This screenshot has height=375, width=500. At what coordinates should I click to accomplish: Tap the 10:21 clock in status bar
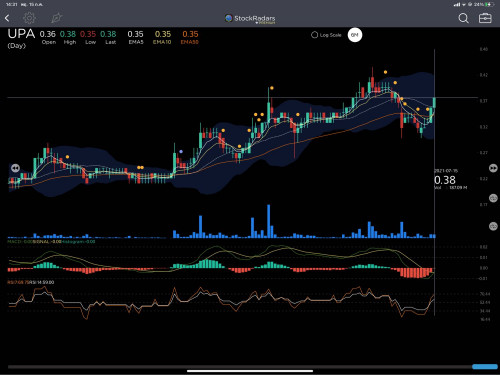tap(11, 4)
